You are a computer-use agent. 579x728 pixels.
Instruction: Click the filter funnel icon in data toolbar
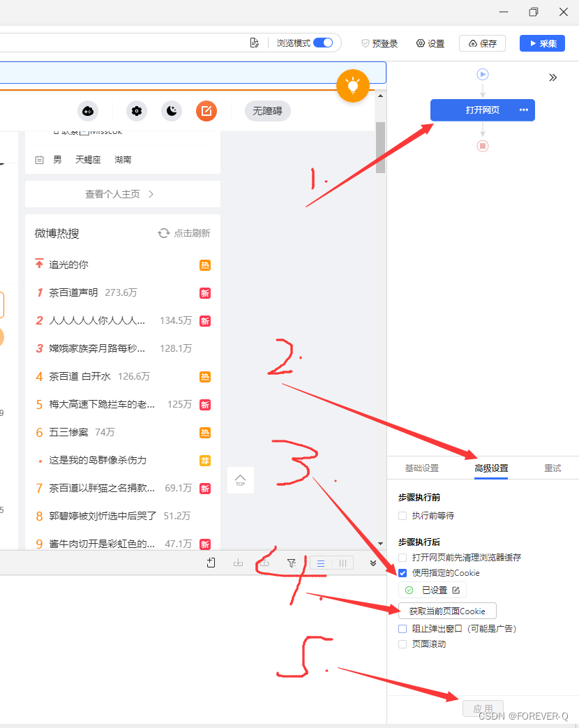pyautogui.click(x=292, y=563)
